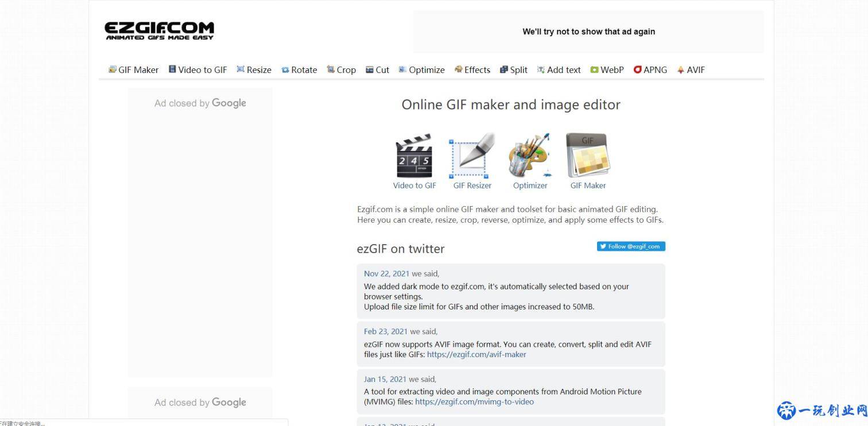
Task: Open the APNG menu item
Action: click(650, 69)
